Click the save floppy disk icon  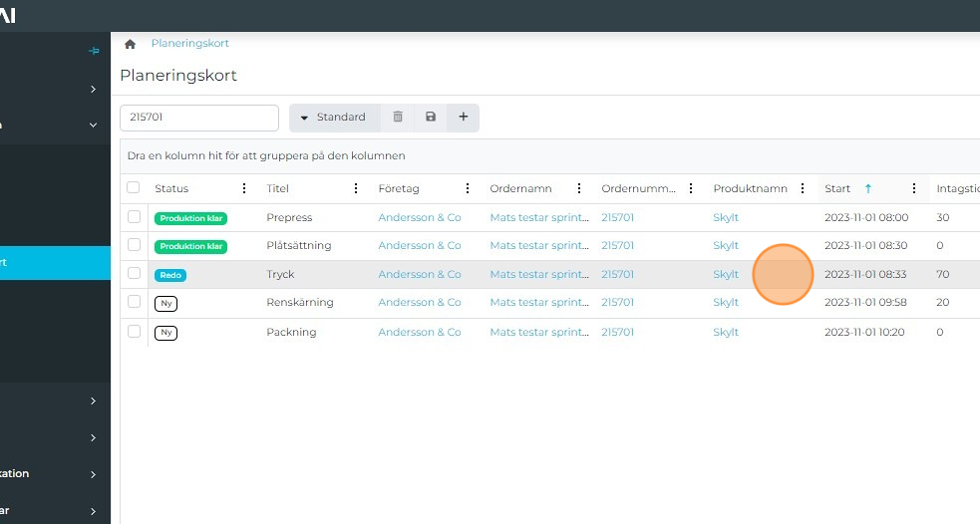431,118
